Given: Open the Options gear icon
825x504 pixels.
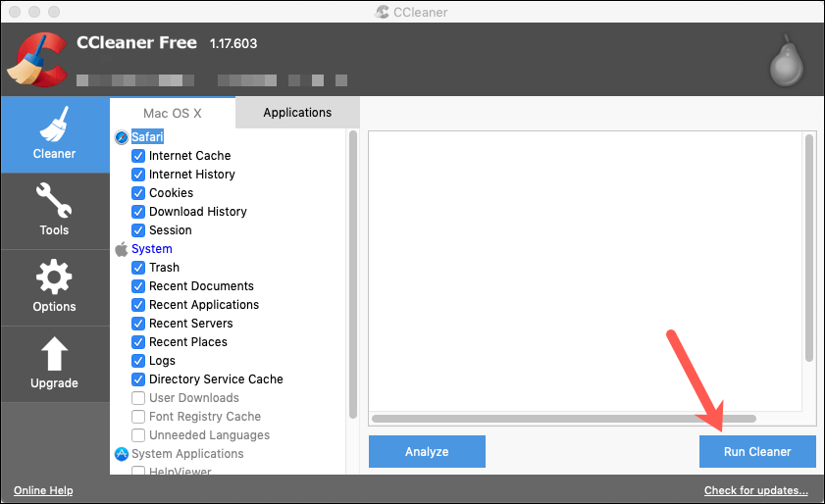Looking at the screenshot, I should tap(54, 277).
